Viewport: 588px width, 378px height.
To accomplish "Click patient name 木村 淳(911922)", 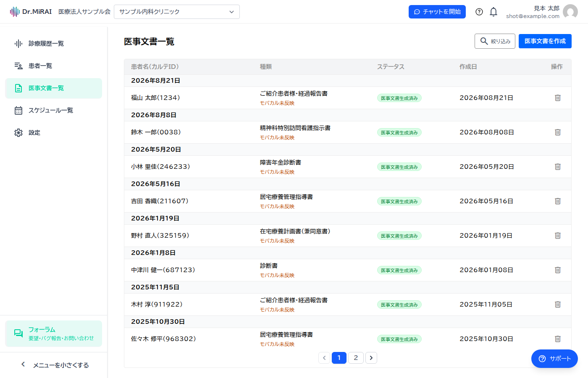I will click(157, 304).
